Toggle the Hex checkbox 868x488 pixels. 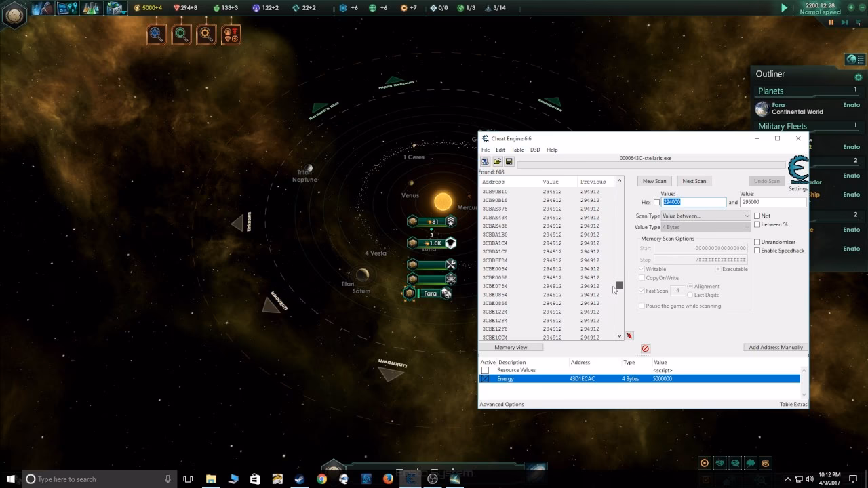pos(656,202)
